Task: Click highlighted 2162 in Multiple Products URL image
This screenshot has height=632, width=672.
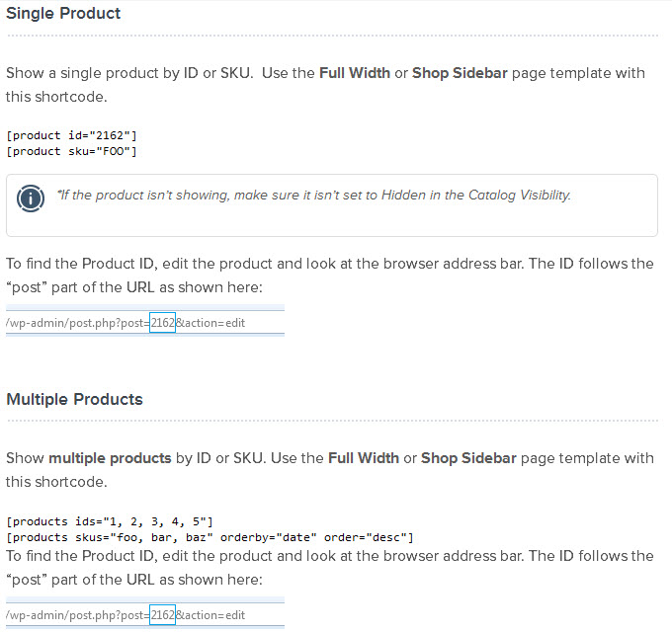Action: (162, 615)
